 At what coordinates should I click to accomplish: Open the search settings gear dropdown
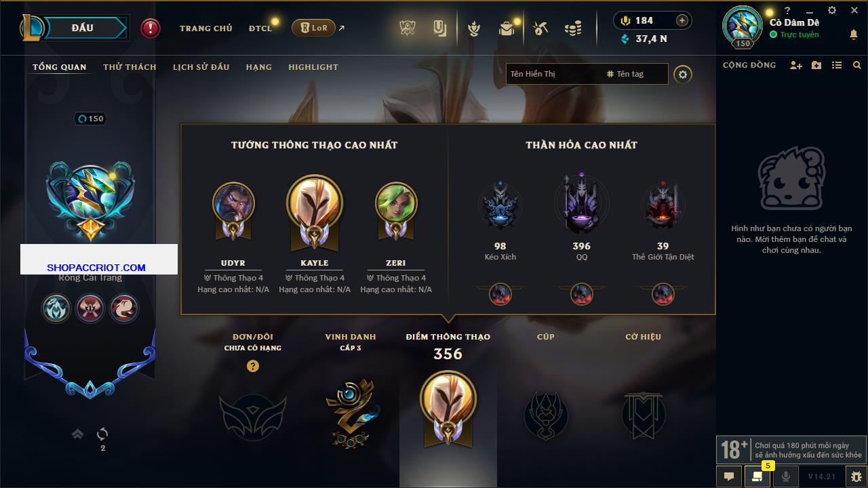[x=683, y=74]
